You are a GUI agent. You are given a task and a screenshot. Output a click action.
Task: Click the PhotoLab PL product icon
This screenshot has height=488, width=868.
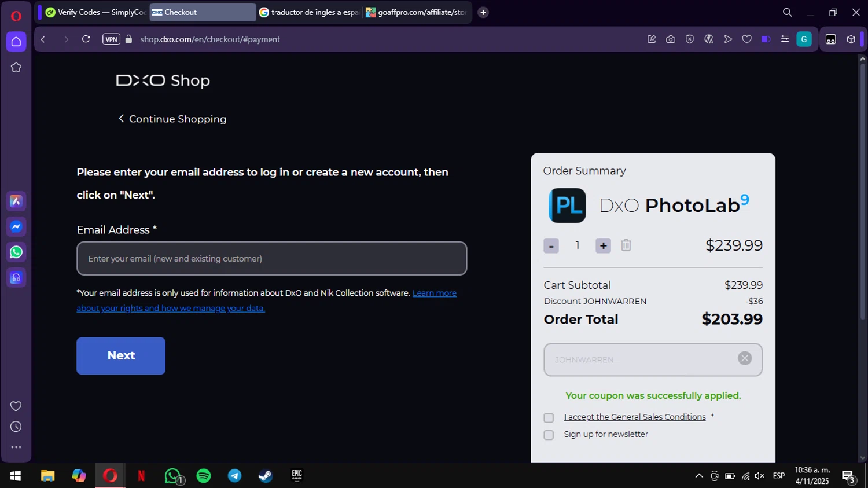pyautogui.click(x=567, y=206)
